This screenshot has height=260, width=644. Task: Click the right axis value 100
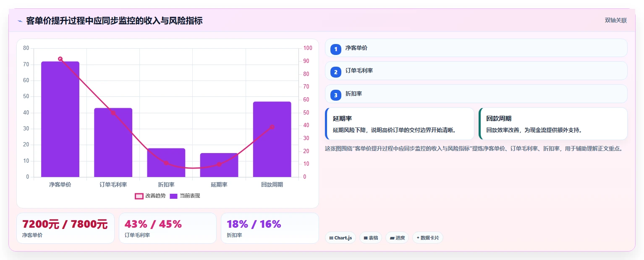click(308, 48)
